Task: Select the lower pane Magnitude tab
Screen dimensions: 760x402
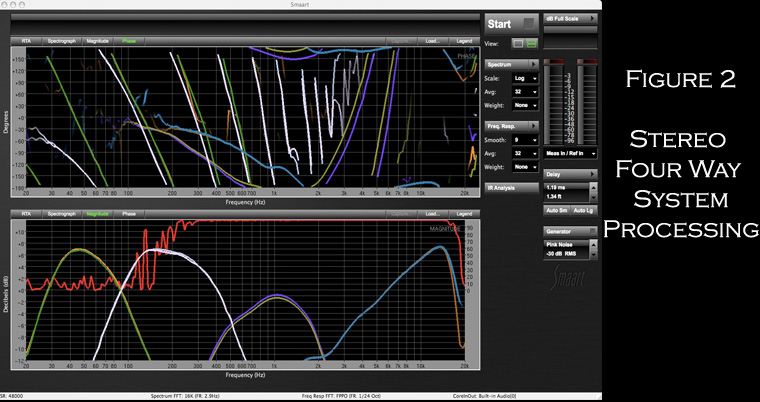Action: (97, 214)
